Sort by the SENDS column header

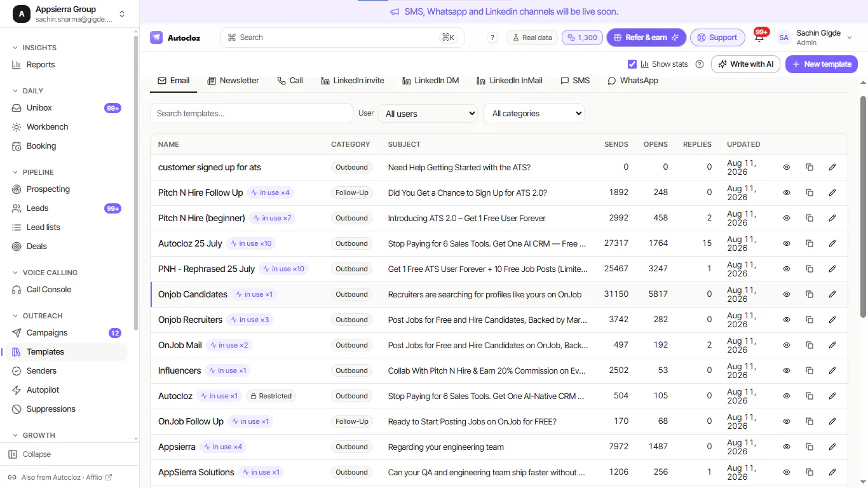point(616,144)
